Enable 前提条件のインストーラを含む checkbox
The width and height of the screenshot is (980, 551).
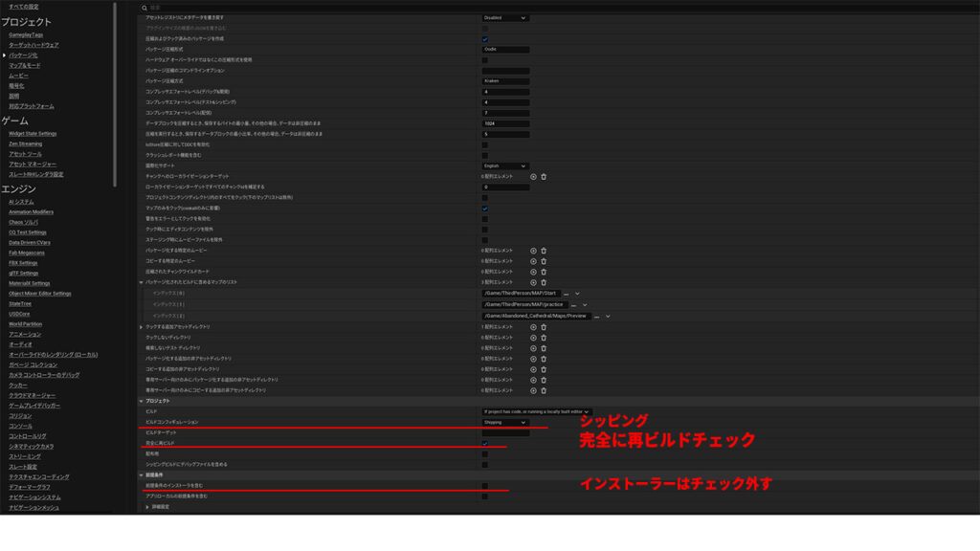point(485,486)
